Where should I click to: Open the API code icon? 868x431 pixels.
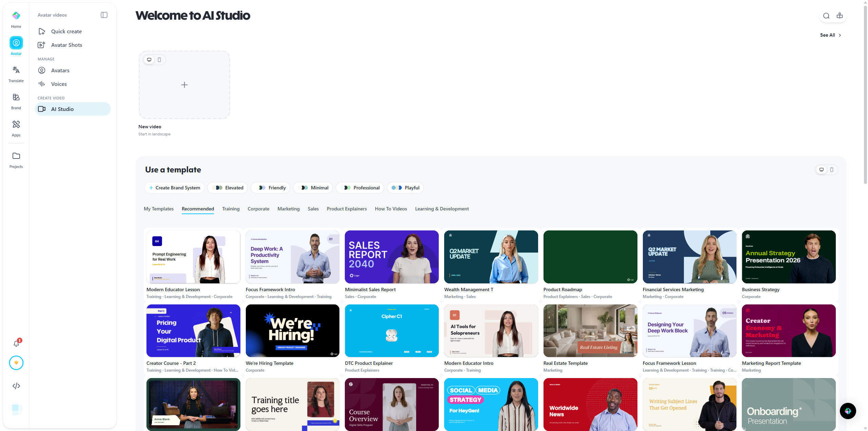(x=16, y=386)
